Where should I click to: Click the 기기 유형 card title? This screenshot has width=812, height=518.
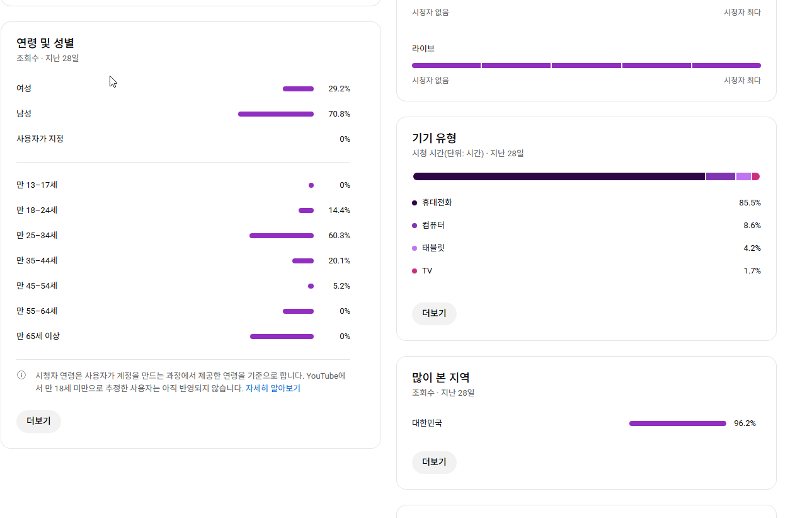434,138
